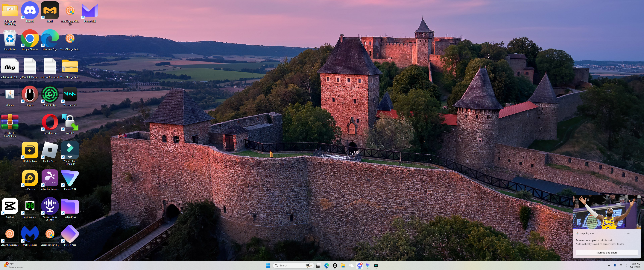Viewport: 644px width, 270px height.
Task: Expand hidden system tray icons
Action: pyautogui.click(x=609, y=265)
